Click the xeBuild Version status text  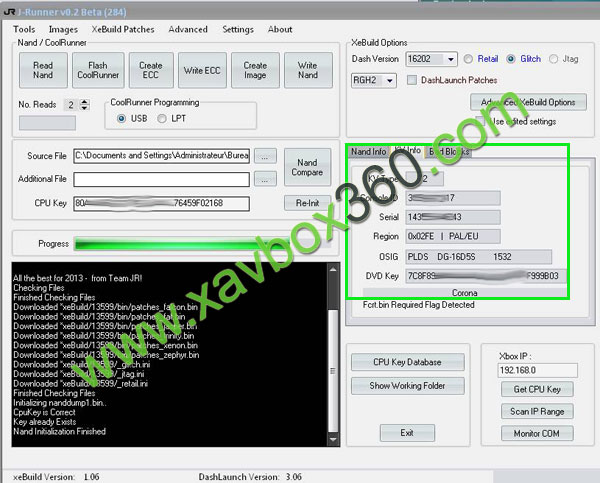click(56, 477)
